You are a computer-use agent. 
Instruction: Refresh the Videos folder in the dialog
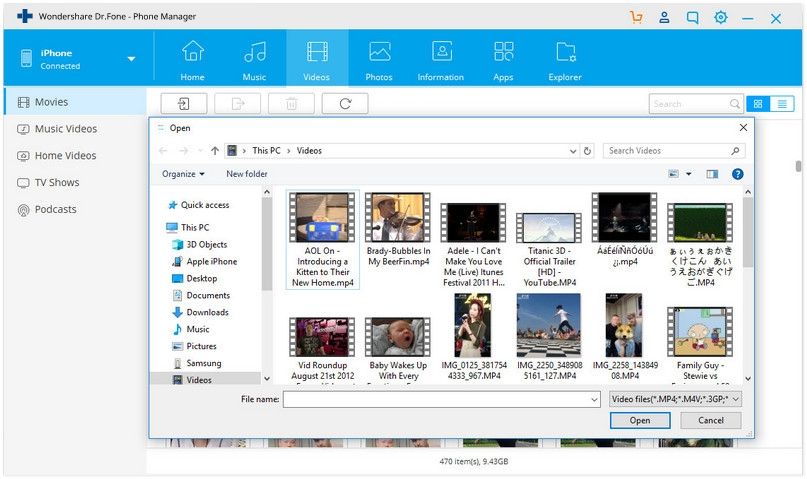587,151
